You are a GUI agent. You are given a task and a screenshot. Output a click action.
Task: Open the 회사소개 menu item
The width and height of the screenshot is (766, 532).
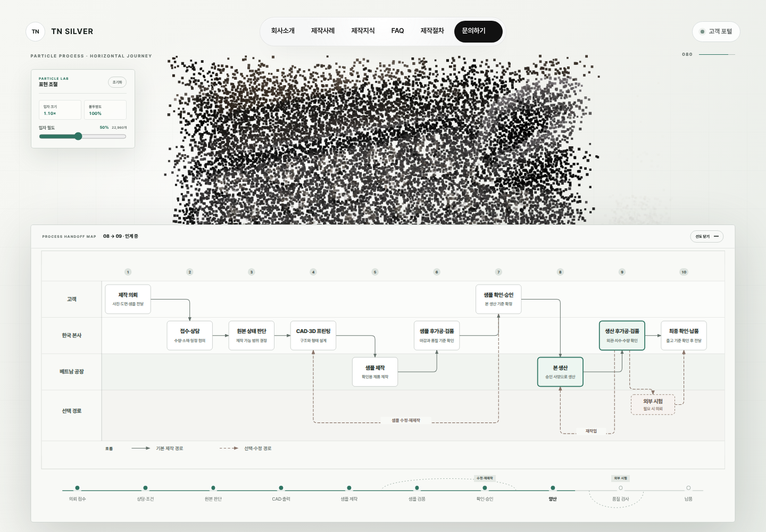click(282, 31)
